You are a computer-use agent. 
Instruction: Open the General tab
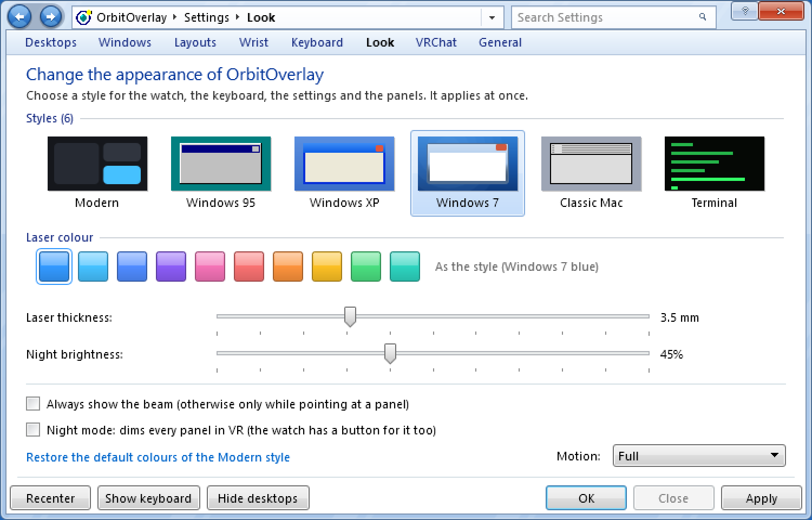500,42
